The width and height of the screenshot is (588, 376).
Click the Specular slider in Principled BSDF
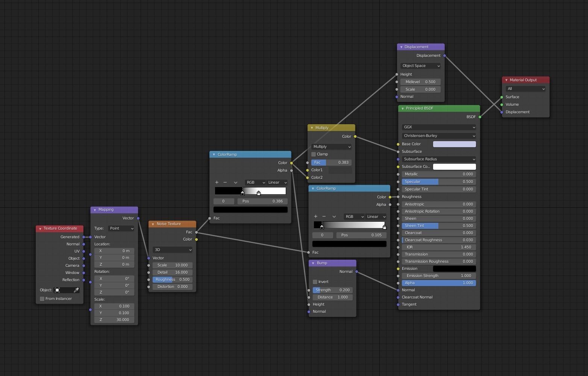point(439,182)
